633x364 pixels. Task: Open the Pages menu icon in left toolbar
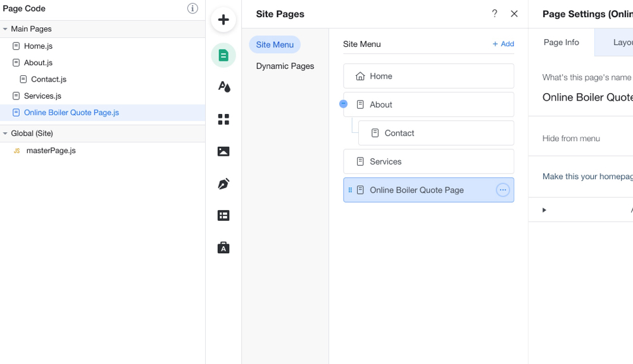(223, 55)
